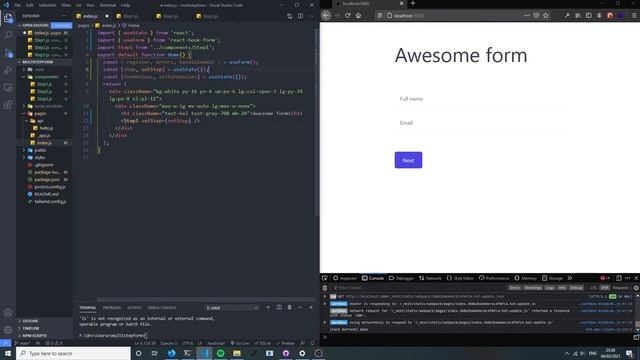Open the Run and Debug view in the activity bar
Screen dimensions: 640x360
8,70
